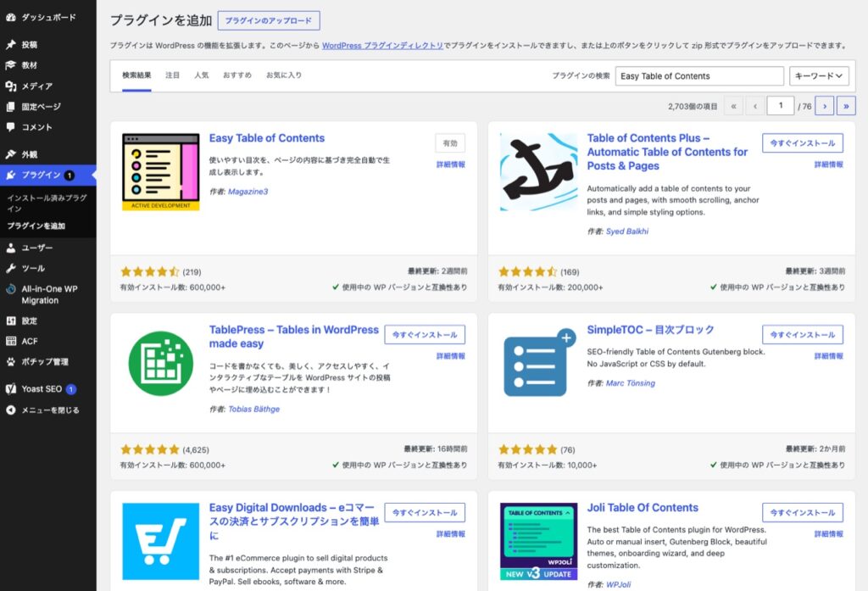The image size is (868, 591).
Task: Open 詳細情報 for Easy Digital Downloads
Action: 451,534
